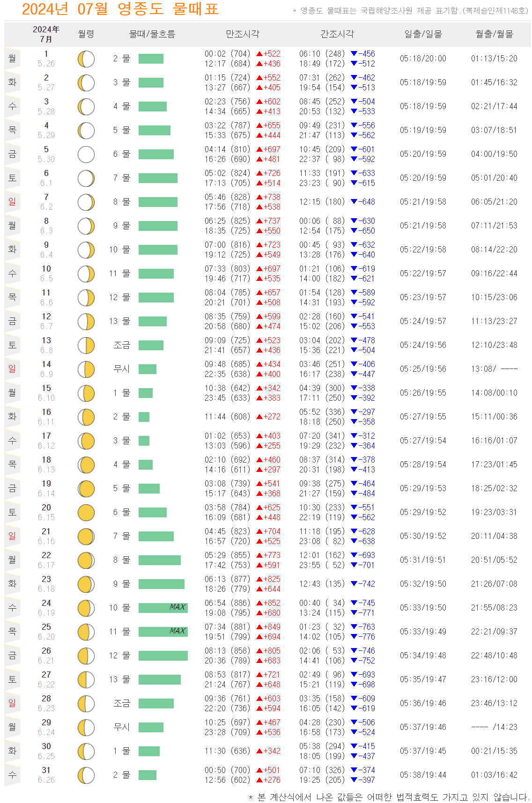Click the blue down-triangle beside -771

click(x=354, y=613)
